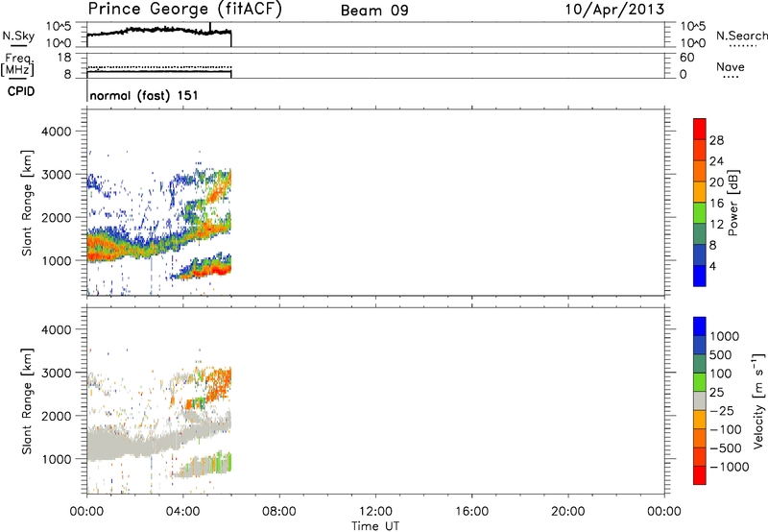This screenshot has height=532, width=768.
Task: Click the "16:00" time tick label
Action: click(471, 512)
